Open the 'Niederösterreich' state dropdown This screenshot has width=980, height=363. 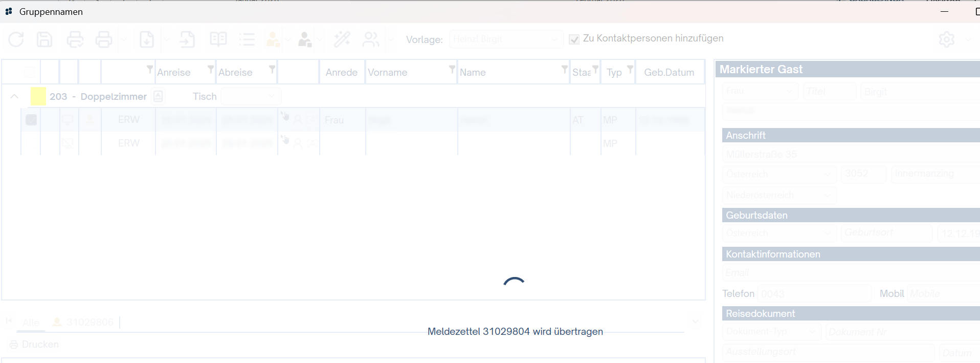(779, 195)
